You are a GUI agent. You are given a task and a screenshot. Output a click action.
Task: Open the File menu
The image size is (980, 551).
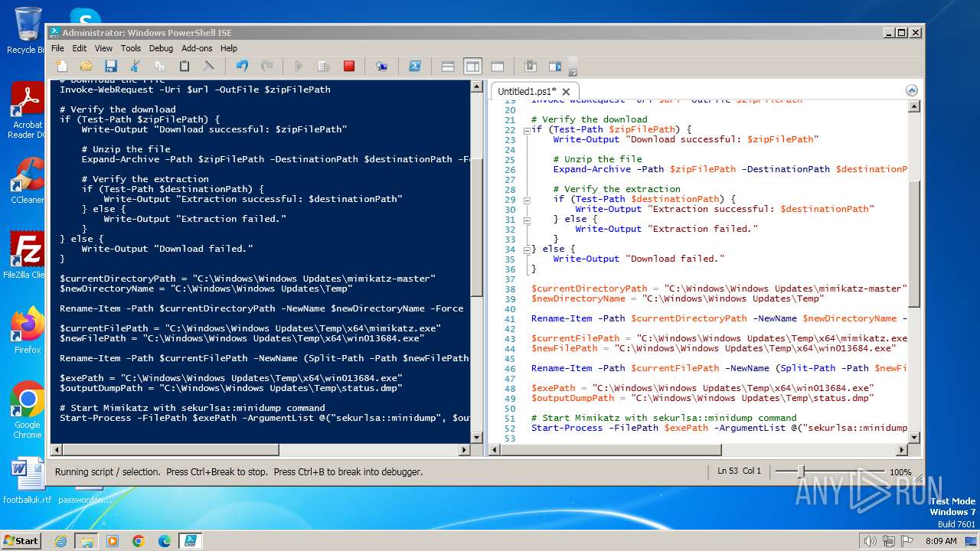[x=57, y=48]
